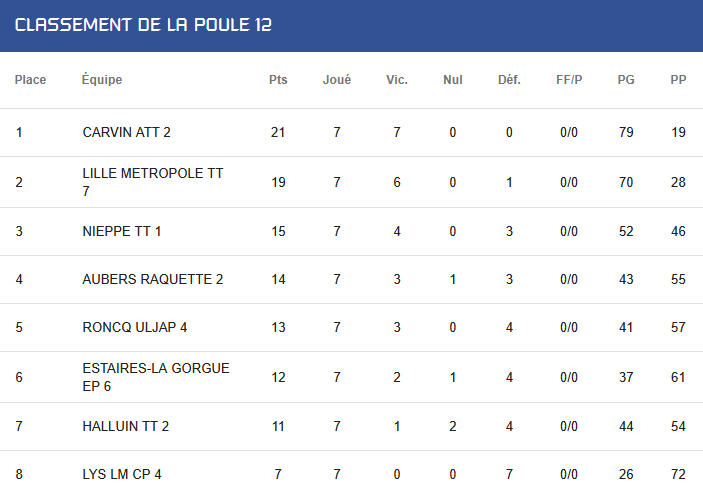Click the Classement de la Poule 12 title
The image size is (703, 495).
pos(143,25)
